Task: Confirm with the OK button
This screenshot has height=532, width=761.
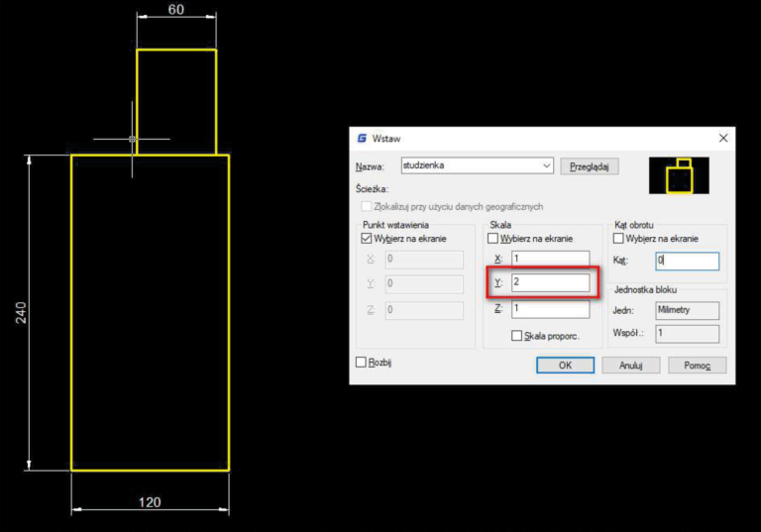Action: [565, 365]
